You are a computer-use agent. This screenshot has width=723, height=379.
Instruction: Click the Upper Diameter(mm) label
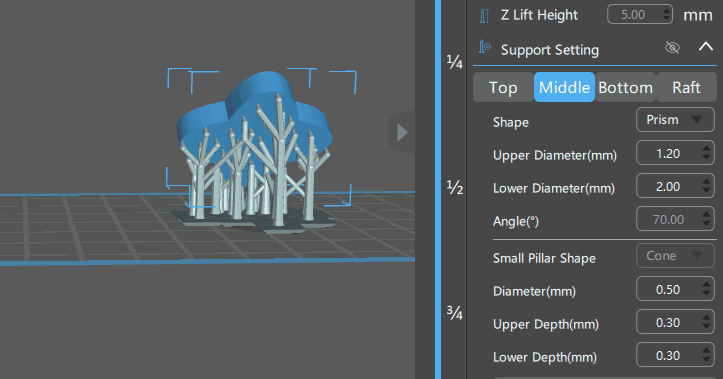pyautogui.click(x=555, y=155)
